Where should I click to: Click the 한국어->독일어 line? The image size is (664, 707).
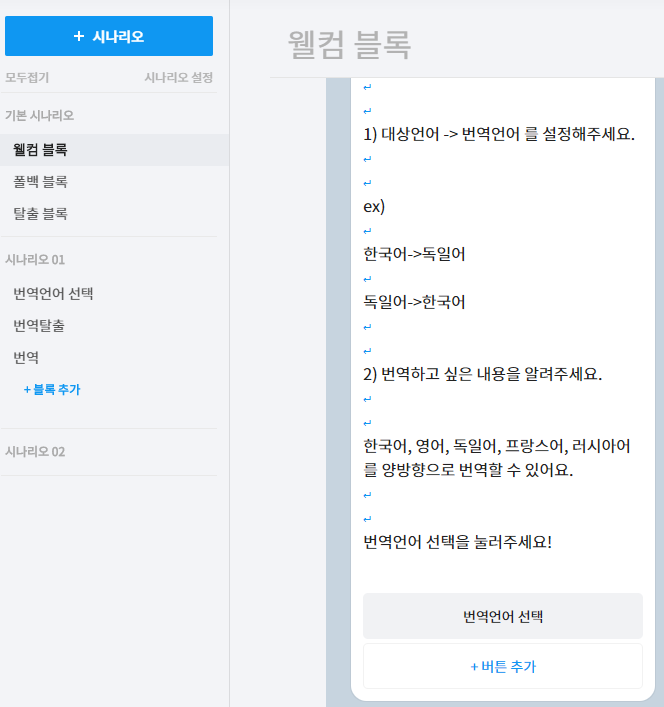point(414,254)
